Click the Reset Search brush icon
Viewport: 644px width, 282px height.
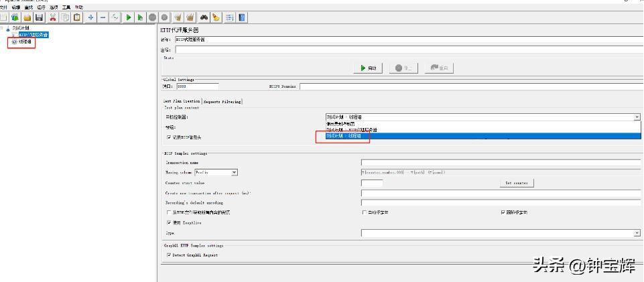[x=216, y=17]
